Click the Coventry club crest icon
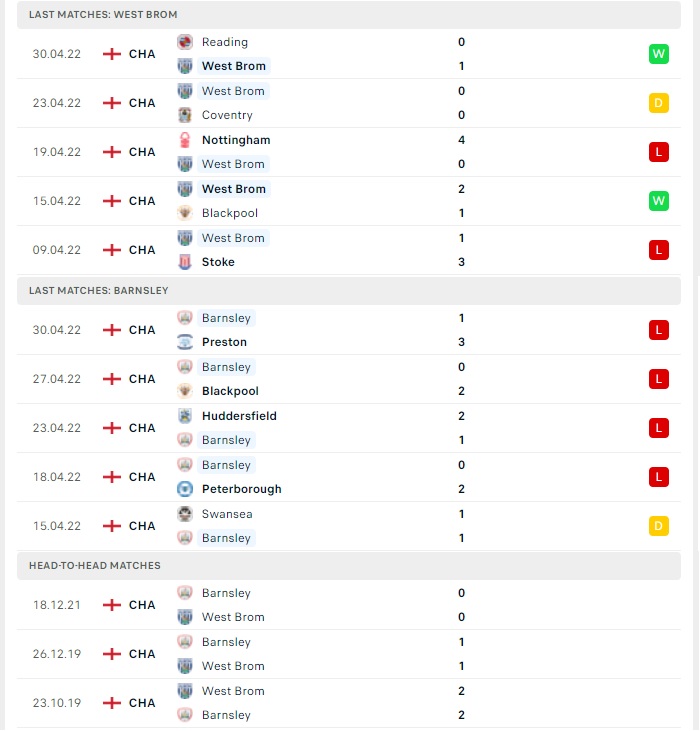This screenshot has width=700, height=731. point(185,115)
